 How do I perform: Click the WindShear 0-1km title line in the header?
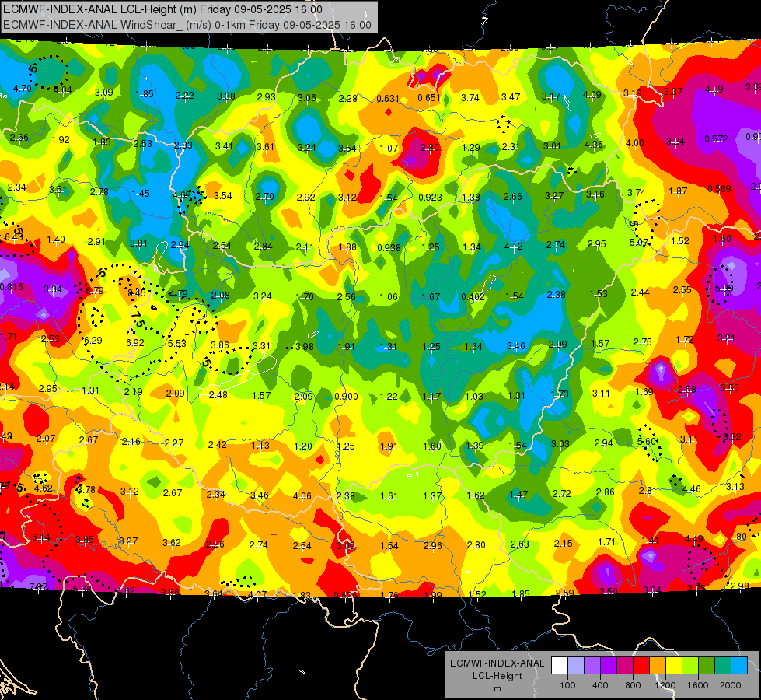tap(187, 25)
